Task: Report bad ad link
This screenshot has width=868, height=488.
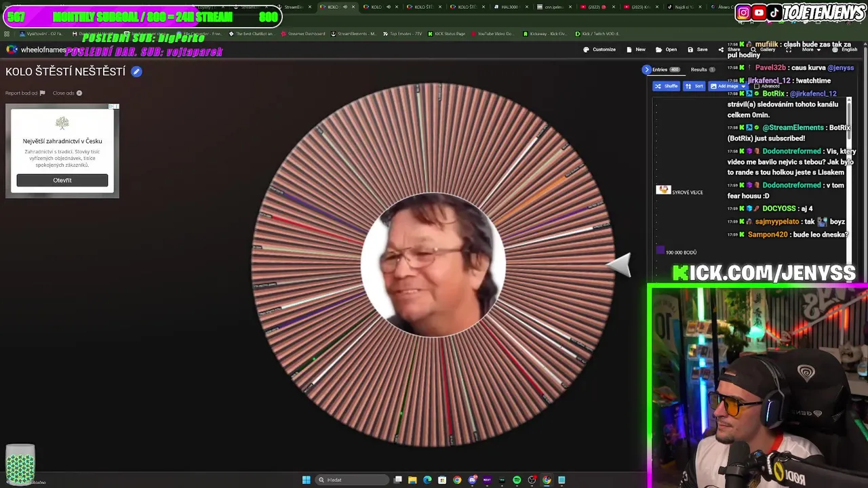Action: click(x=25, y=93)
